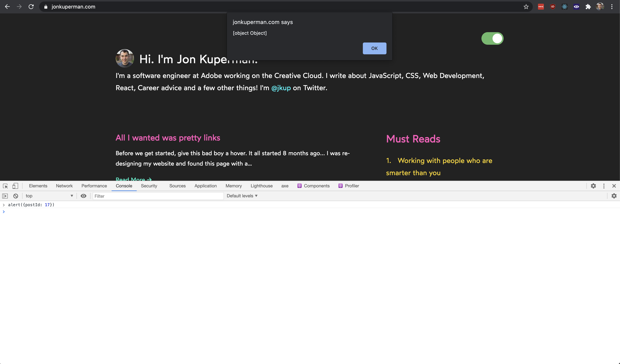Open the React Components tab
This screenshot has height=364, width=620.
[x=314, y=186]
